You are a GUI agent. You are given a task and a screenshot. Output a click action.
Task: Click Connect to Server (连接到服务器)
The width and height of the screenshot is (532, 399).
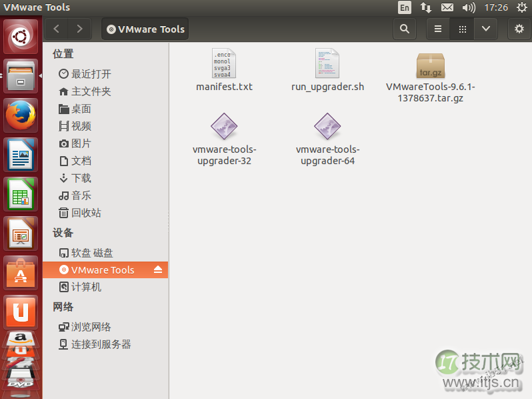pyautogui.click(x=105, y=344)
